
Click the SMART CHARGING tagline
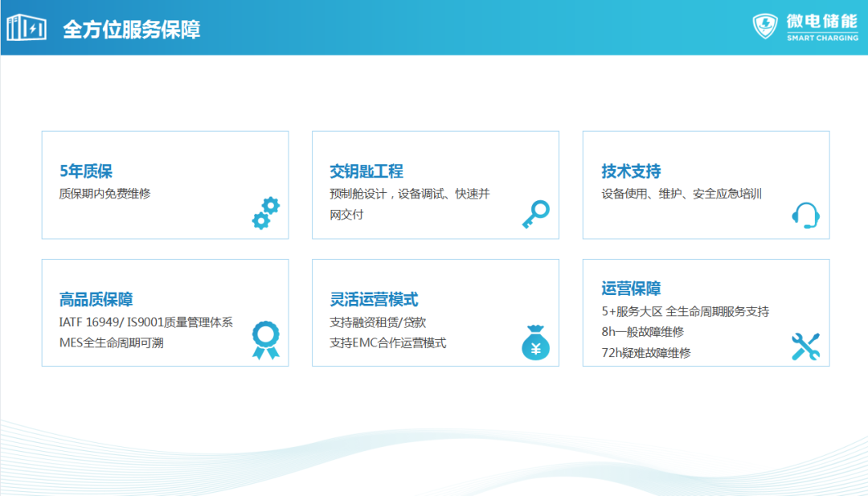(x=823, y=38)
